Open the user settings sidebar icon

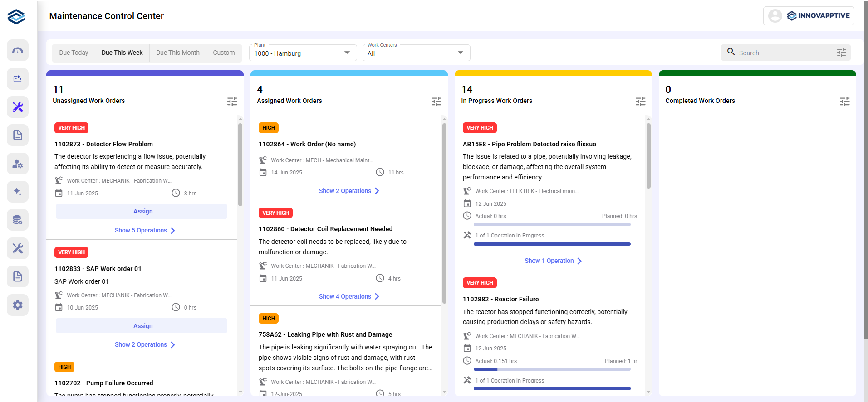pyautogui.click(x=18, y=164)
